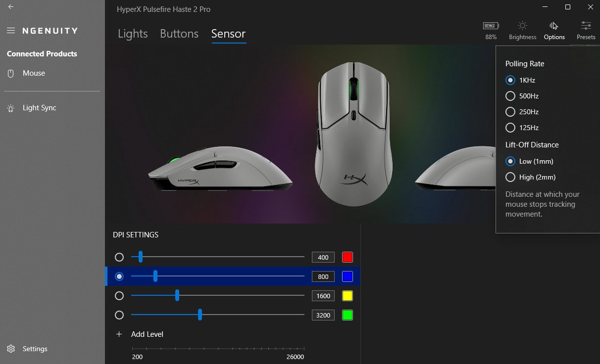Click the battery status icon
Screen dimensions: 600x364
[491, 26]
